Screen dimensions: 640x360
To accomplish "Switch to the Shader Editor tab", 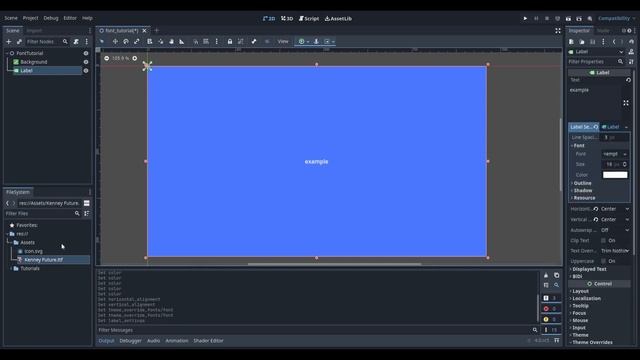I will pyautogui.click(x=209, y=341).
